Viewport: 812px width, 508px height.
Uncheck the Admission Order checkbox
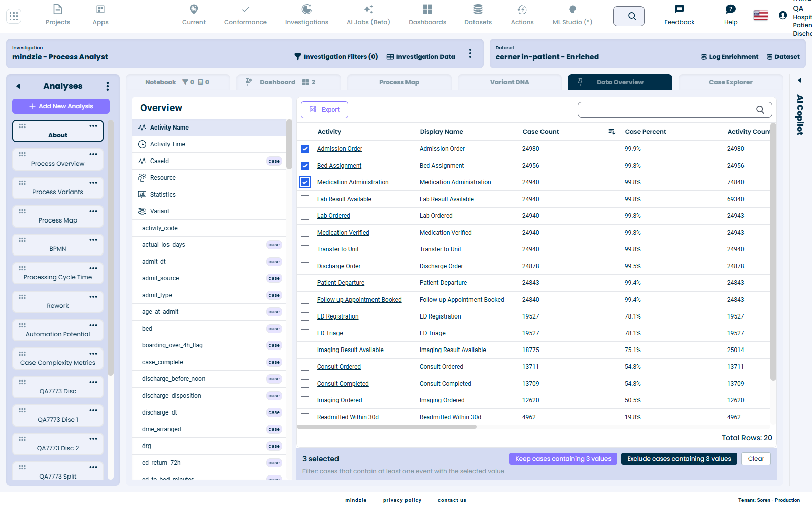point(305,149)
